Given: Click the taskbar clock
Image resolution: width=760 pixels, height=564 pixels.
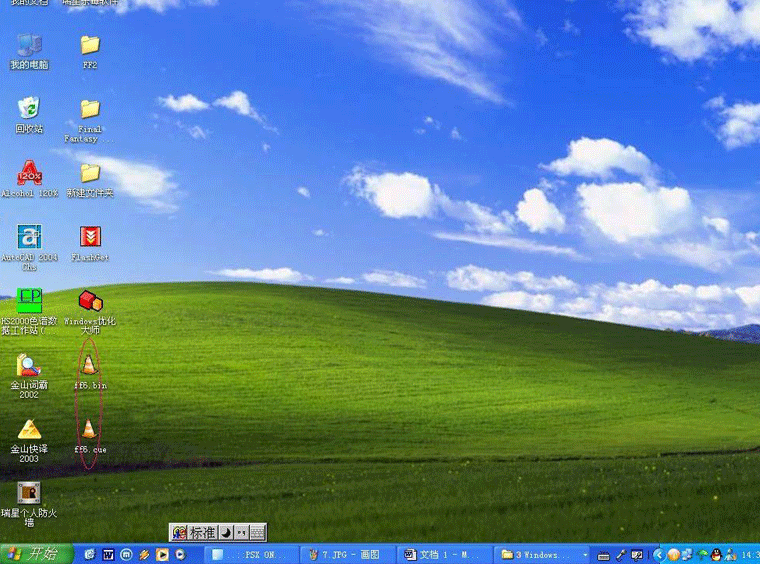Looking at the screenshot, I should pos(750,555).
